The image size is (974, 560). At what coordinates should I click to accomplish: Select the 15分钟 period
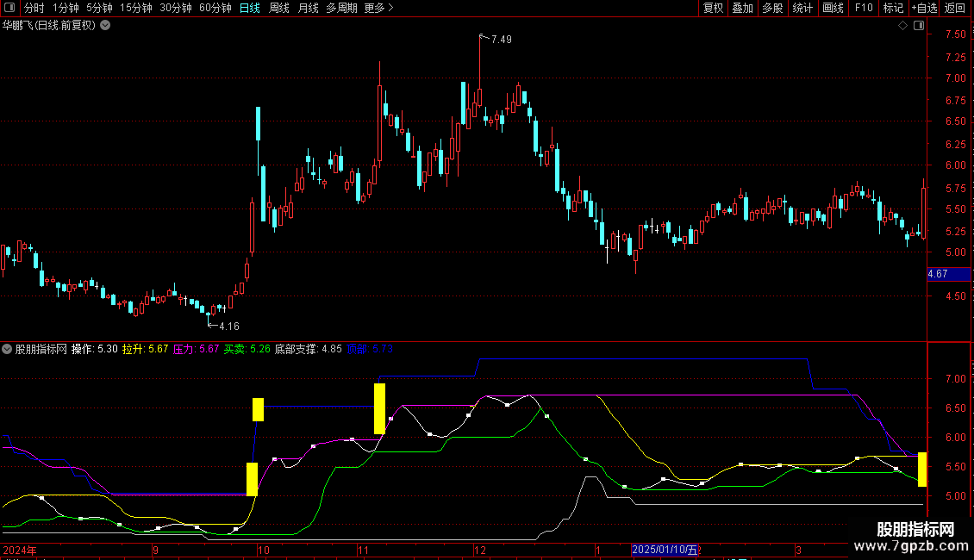click(x=136, y=8)
